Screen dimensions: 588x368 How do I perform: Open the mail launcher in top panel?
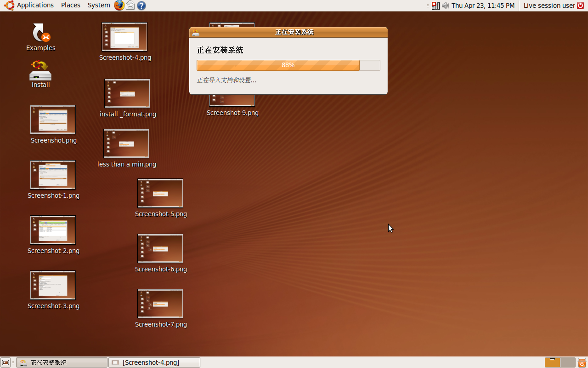click(130, 6)
